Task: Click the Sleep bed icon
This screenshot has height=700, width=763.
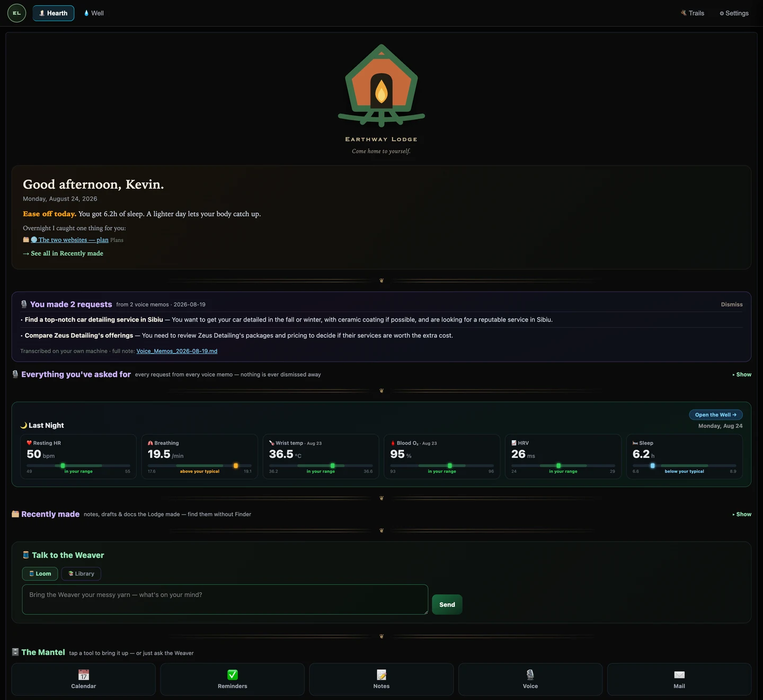Action: pyautogui.click(x=635, y=443)
